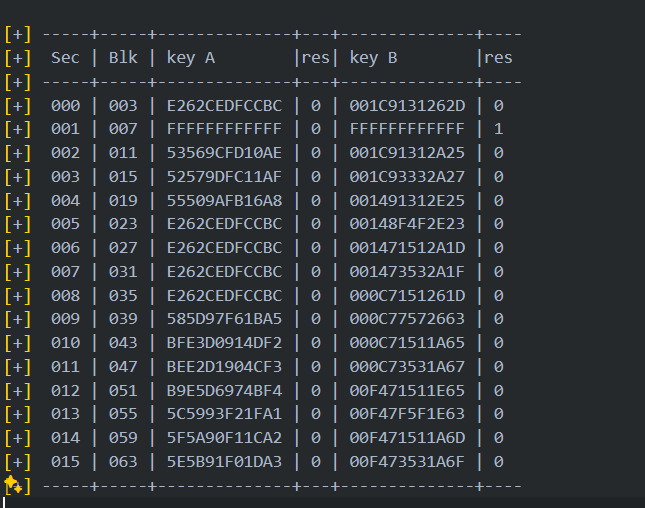Click key A value 55509AFB16A8
645x508 pixels.
pyautogui.click(x=224, y=200)
